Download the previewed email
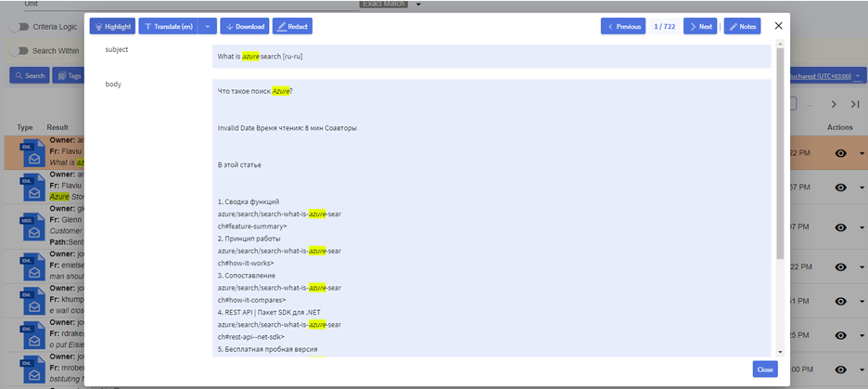Viewport: 868px width, 389px height. 245,26
